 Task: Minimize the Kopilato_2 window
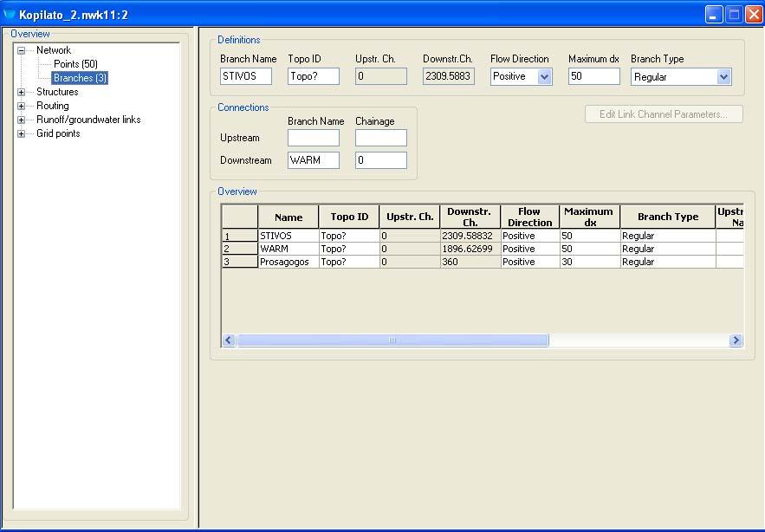(714, 15)
